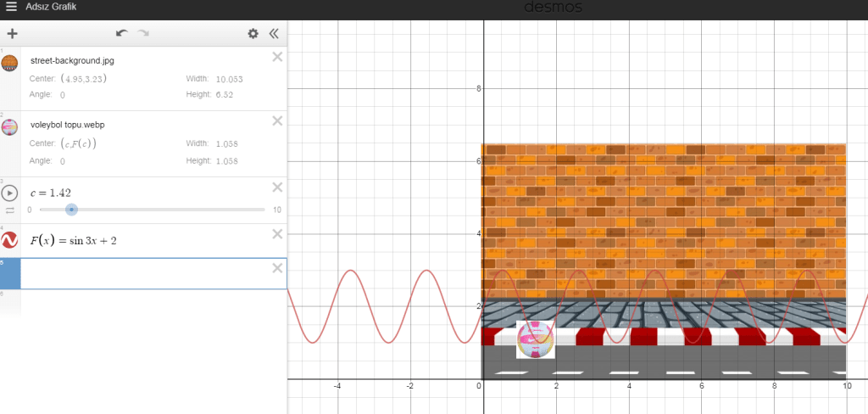Click the volleyball image on the graph

coord(536,339)
